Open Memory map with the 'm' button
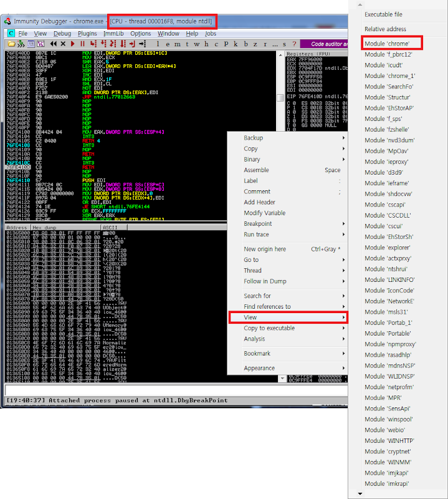 pyautogui.click(x=178, y=44)
